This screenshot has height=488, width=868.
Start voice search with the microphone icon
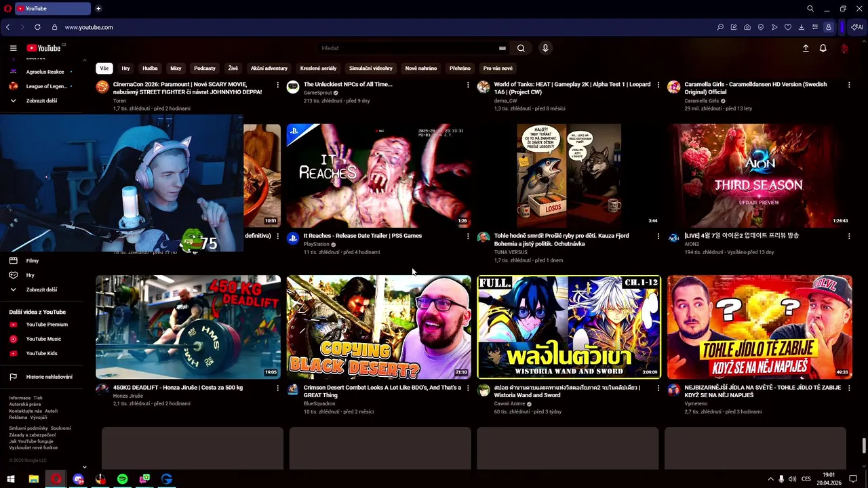point(545,48)
